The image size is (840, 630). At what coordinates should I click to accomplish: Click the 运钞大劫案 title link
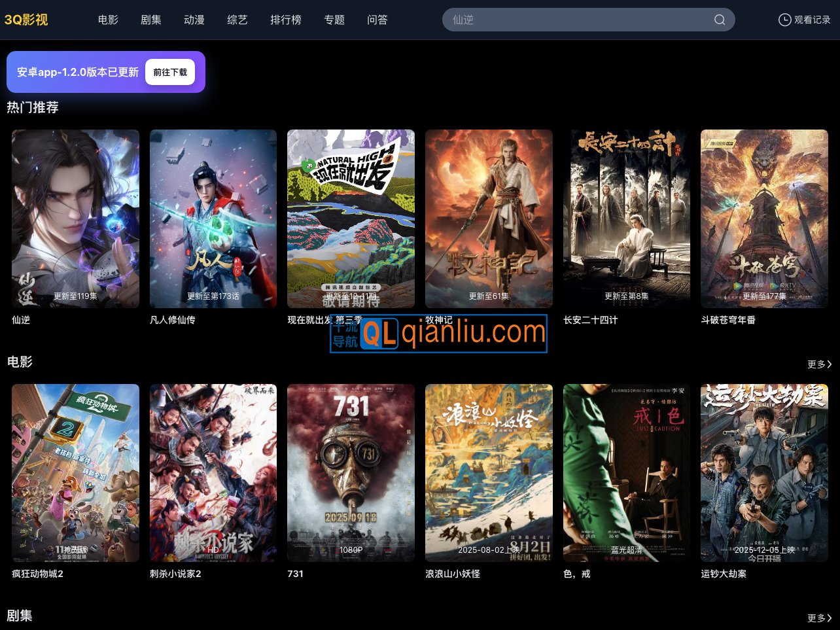click(x=724, y=574)
